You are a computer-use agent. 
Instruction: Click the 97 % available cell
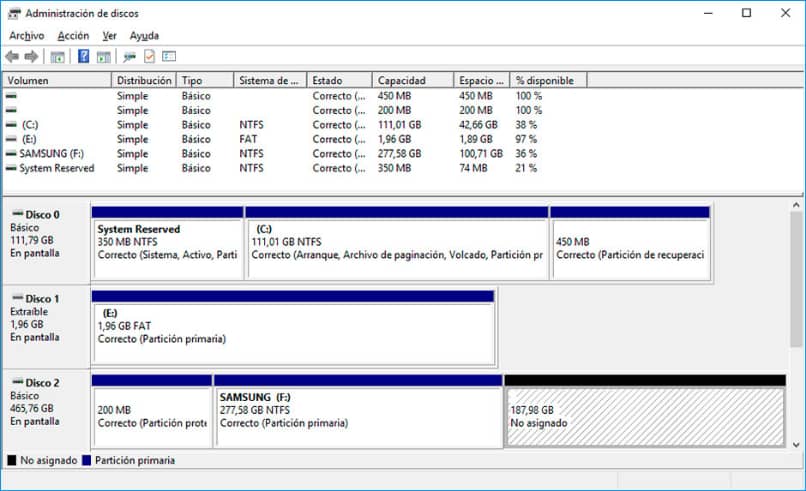(526, 139)
